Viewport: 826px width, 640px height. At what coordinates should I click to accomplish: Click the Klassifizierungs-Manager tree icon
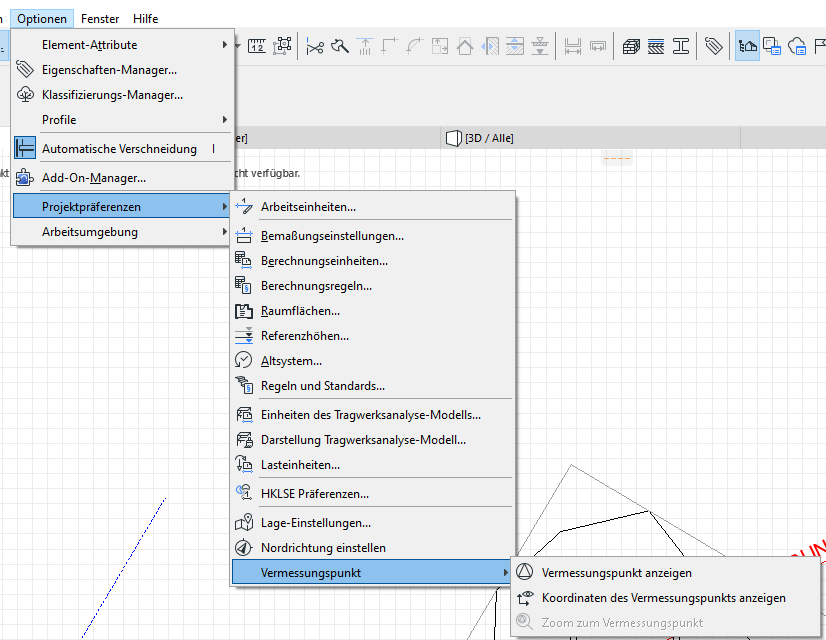[x=25, y=95]
